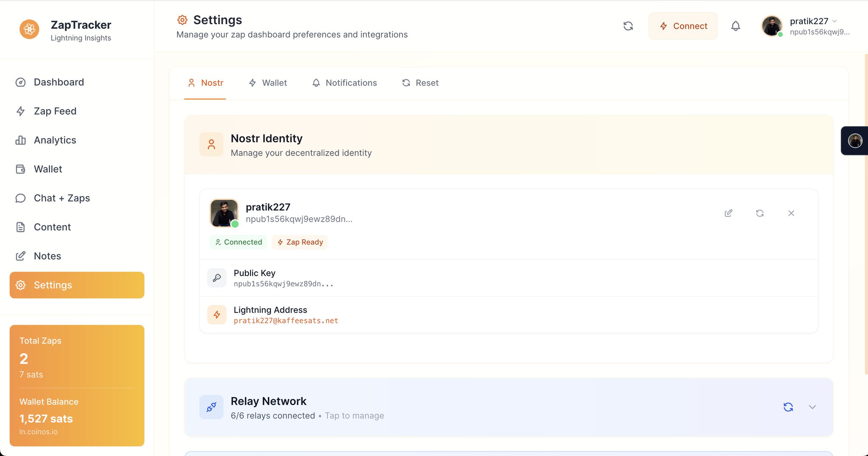The height and width of the screenshot is (456, 868).
Task: Click the header profile avatar
Action: 772,26
